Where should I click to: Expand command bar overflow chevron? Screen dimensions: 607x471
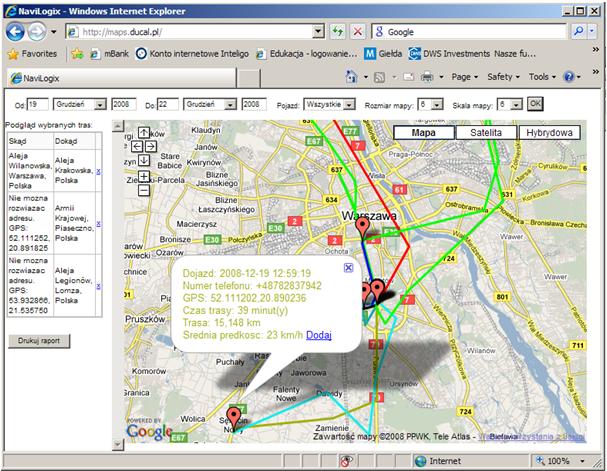pos(596,72)
